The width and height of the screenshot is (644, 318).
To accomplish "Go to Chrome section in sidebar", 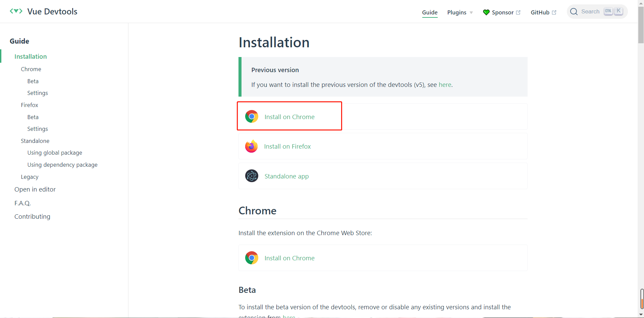I will (31, 69).
